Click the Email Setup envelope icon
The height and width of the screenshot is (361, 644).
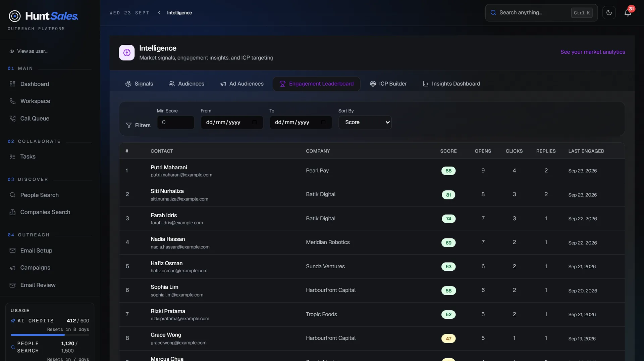click(12, 251)
